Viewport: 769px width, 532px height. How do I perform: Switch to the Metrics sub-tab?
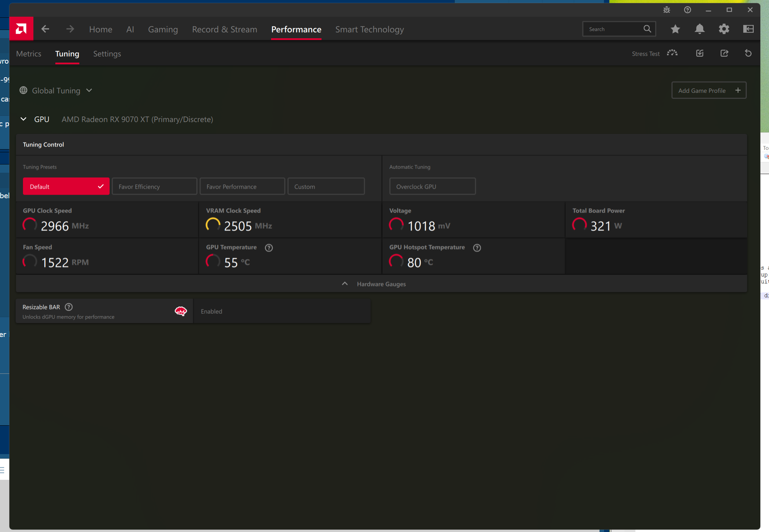point(29,54)
